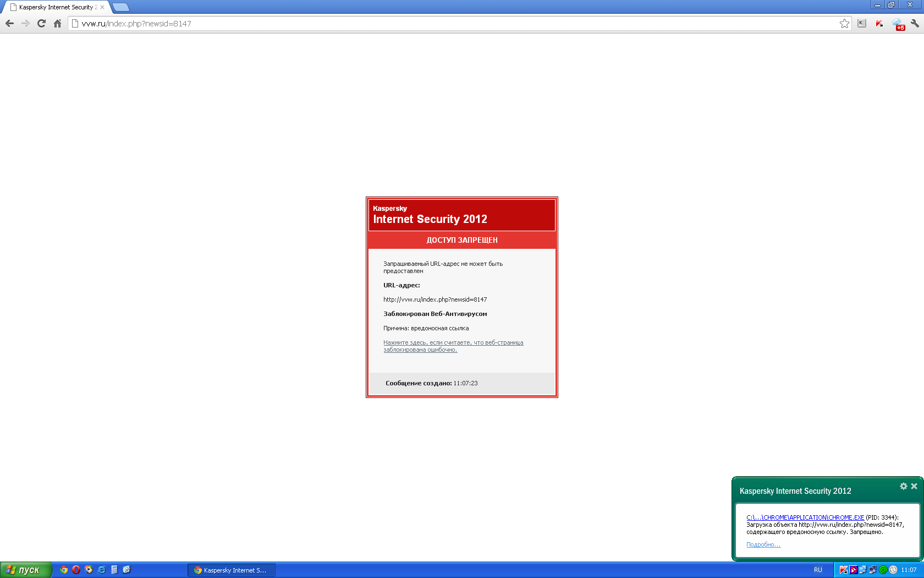Click the browser Back arrow
Viewport: 924px width, 578px height.
pyautogui.click(x=9, y=23)
